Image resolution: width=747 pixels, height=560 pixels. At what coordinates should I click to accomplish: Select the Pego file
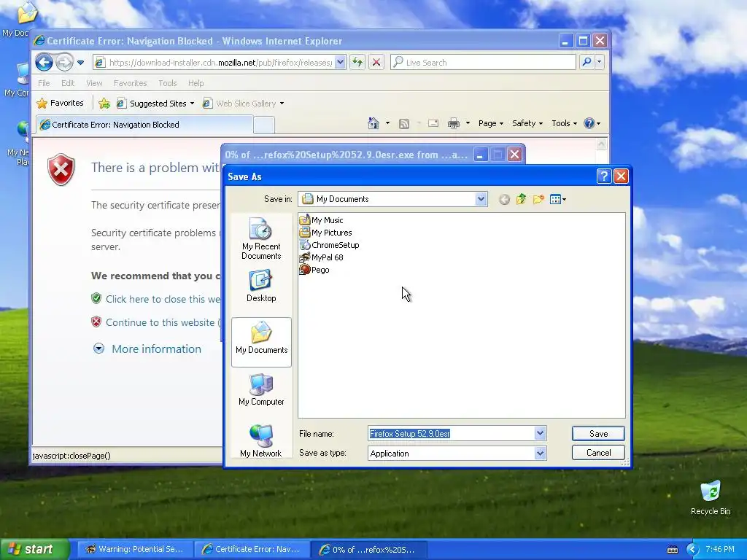314,270
